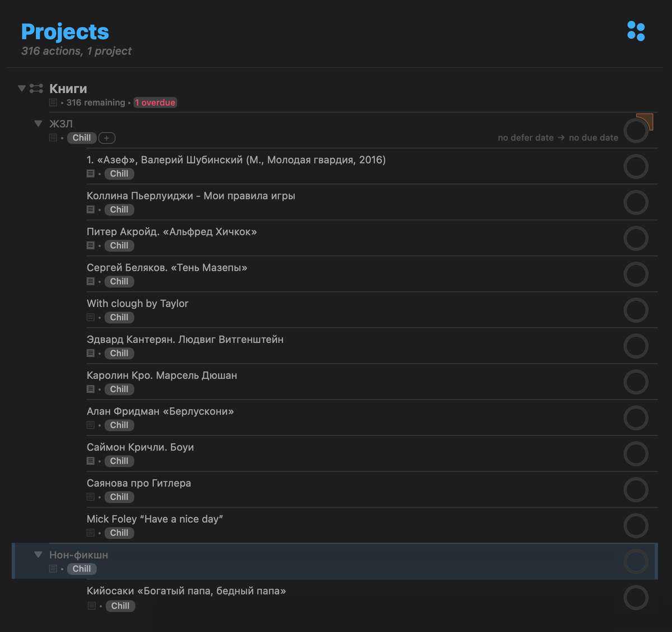
Task: Complete Питер Акройд «Альфред Хичкок»
Action: 636,238
